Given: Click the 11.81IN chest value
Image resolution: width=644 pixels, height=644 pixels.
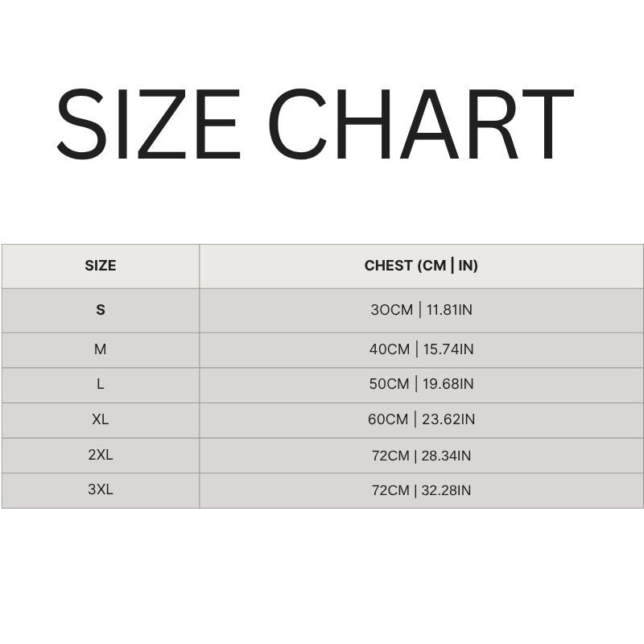Looking at the screenshot, I should 449,310.
